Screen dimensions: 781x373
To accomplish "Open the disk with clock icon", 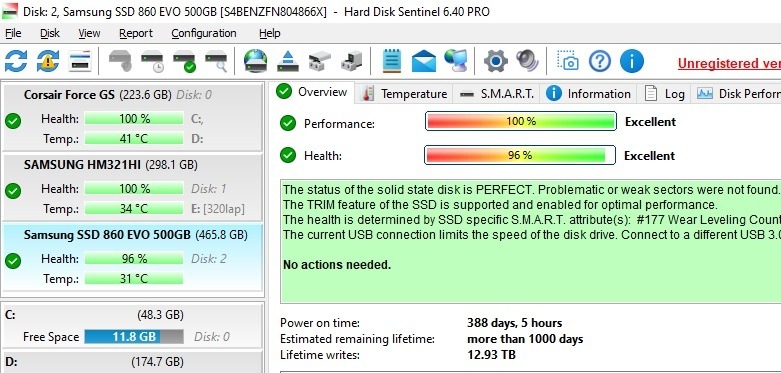I will pos(152,61).
